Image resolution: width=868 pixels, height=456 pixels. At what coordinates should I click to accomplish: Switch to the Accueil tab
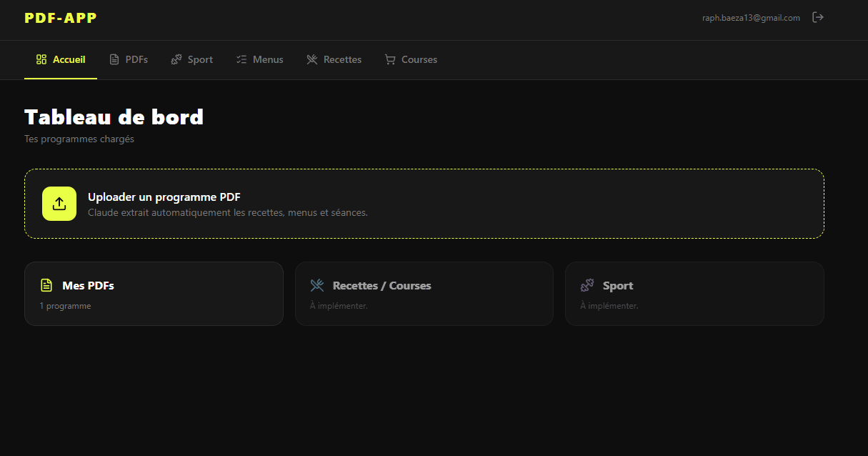click(61, 59)
